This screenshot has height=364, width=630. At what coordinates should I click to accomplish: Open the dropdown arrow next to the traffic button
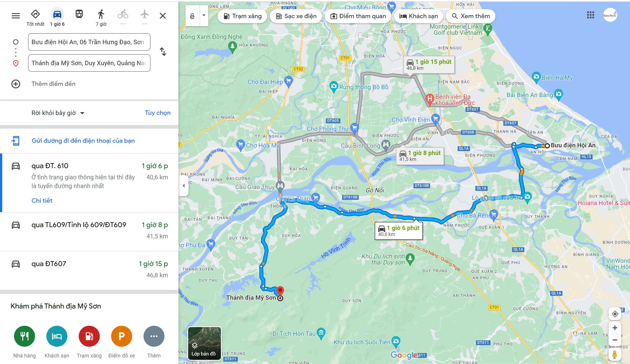(x=204, y=16)
